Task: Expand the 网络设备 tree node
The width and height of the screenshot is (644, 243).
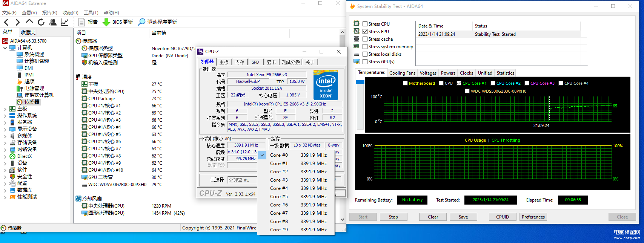Action: click(x=5, y=150)
